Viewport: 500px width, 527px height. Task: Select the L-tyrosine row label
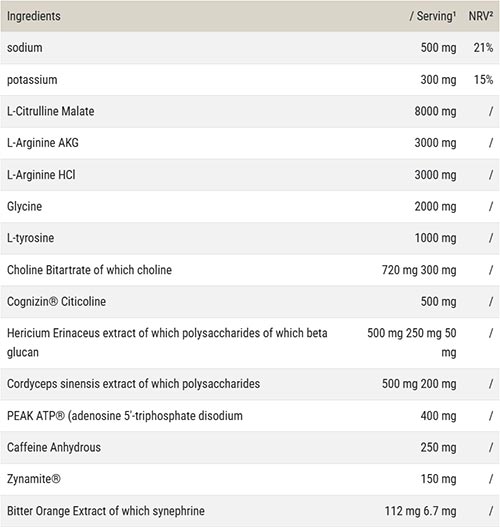[x=31, y=238]
